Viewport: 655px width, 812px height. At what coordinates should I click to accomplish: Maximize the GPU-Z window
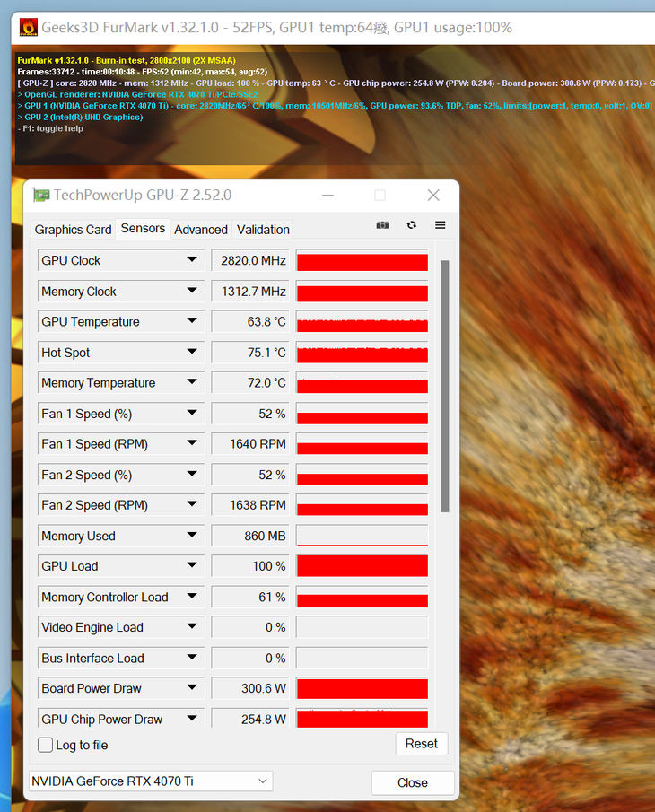(x=380, y=196)
